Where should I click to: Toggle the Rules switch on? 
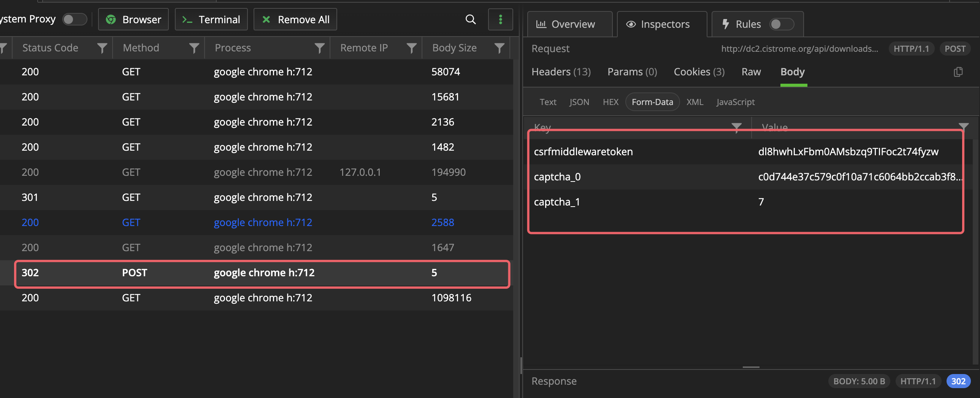[782, 24]
